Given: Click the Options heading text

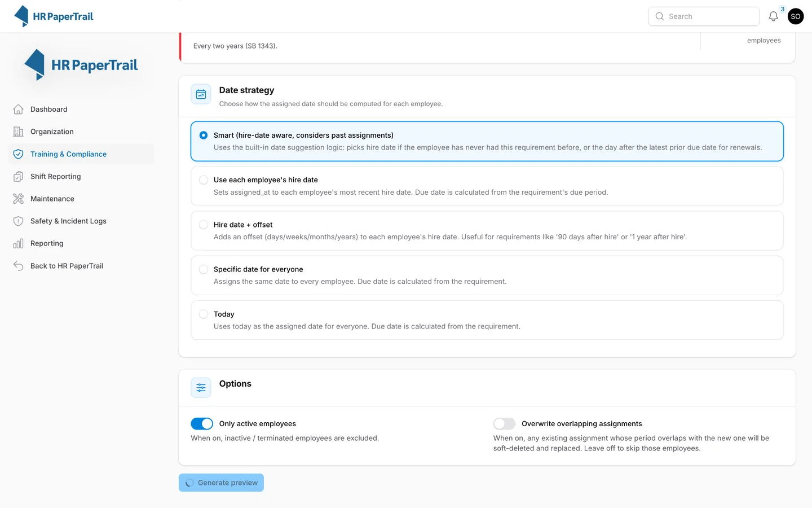Looking at the screenshot, I should (x=235, y=384).
